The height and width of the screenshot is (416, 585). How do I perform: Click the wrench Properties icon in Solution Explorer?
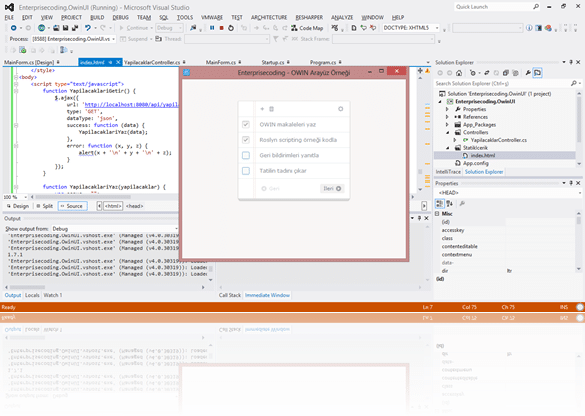[528, 73]
